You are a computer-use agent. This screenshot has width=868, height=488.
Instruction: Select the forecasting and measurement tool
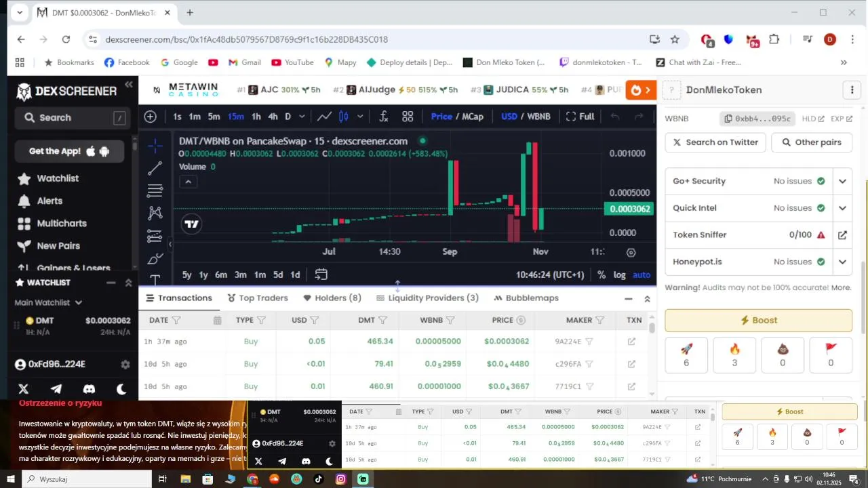click(x=155, y=236)
